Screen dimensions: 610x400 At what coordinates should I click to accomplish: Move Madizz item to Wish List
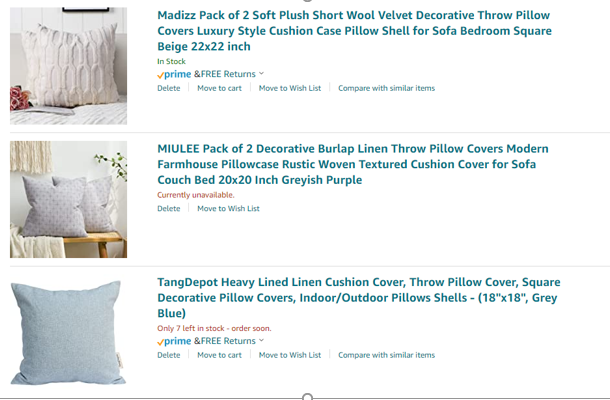(290, 88)
